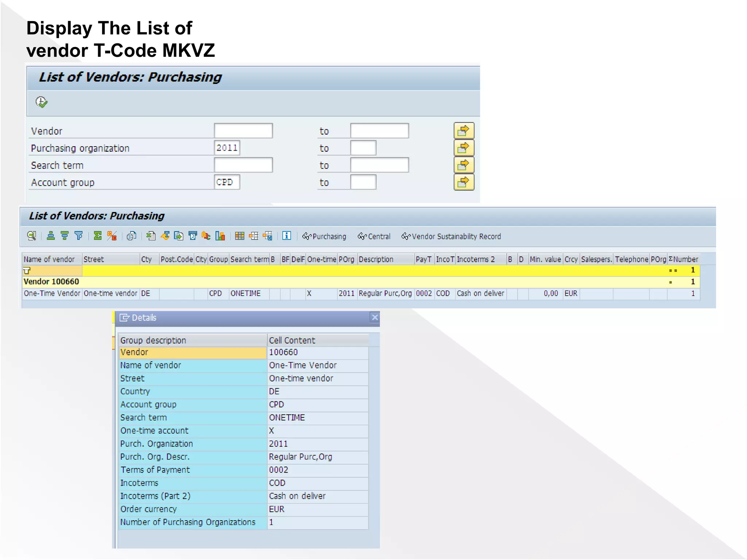The width and height of the screenshot is (747, 560).
Task: Click the Details magnifier icon in ALV toolbar
Action: pyautogui.click(x=32, y=236)
